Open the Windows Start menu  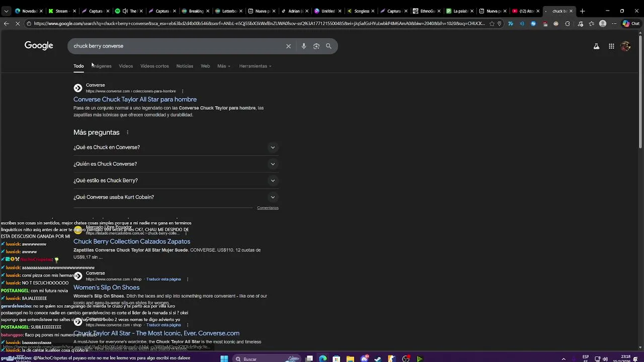point(224,358)
